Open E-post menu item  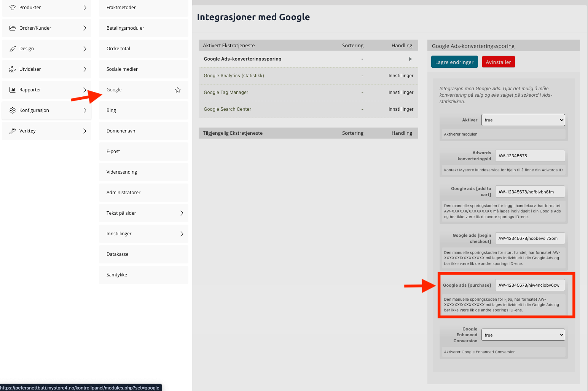[143, 152]
